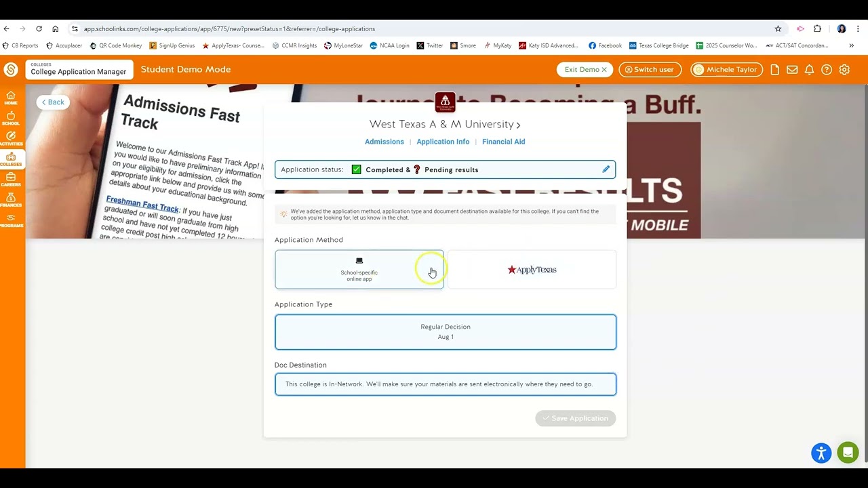The width and height of the screenshot is (868, 488).
Task: Open the Application status field
Action: [x=446, y=169]
